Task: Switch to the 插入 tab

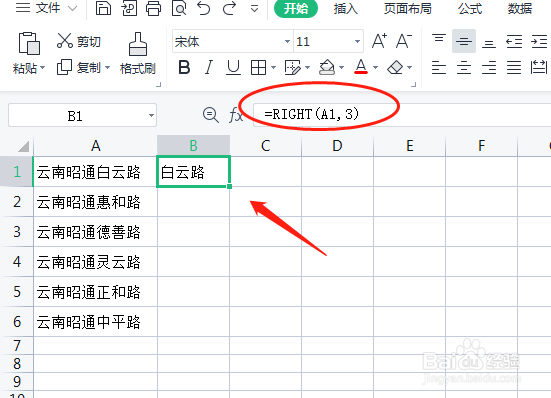Action: click(x=345, y=8)
